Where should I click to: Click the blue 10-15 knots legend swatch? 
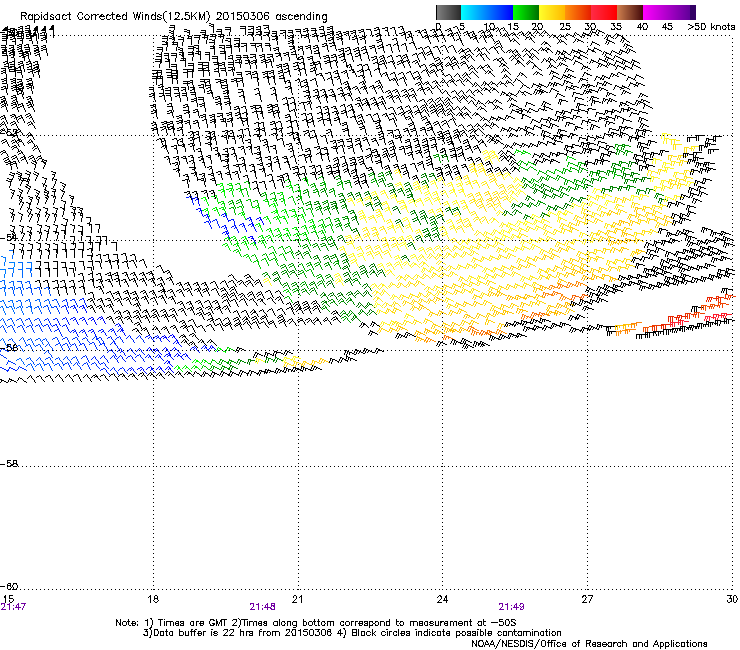500,12
